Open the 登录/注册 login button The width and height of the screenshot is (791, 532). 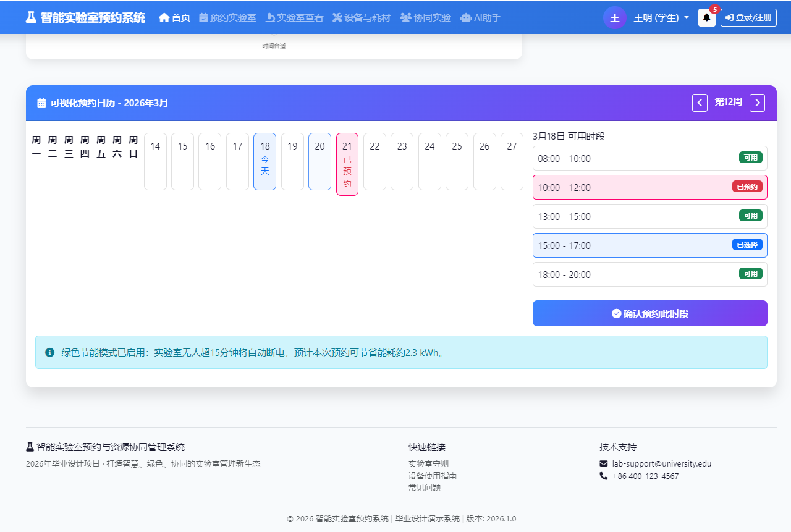point(748,17)
